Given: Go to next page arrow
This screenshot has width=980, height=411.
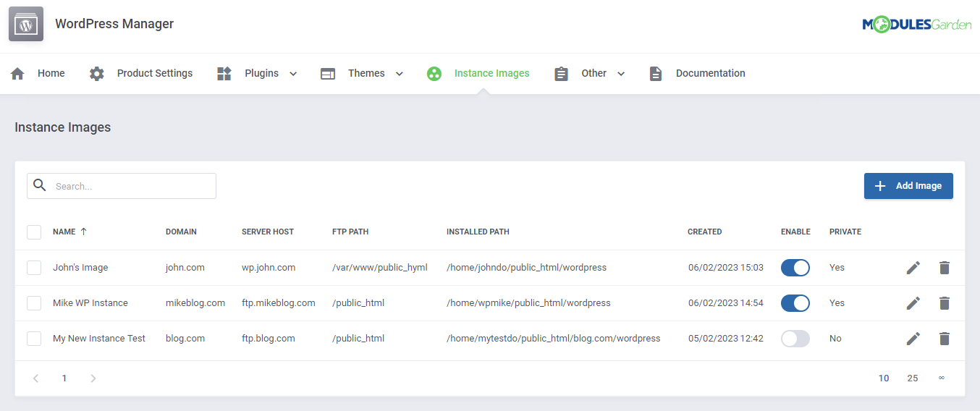Looking at the screenshot, I should tap(93, 378).
